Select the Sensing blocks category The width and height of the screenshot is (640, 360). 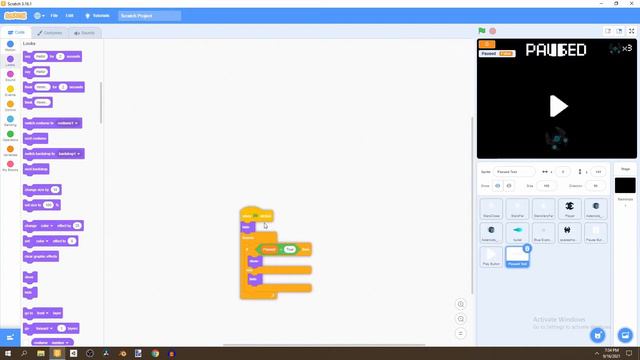pos(10,121)
